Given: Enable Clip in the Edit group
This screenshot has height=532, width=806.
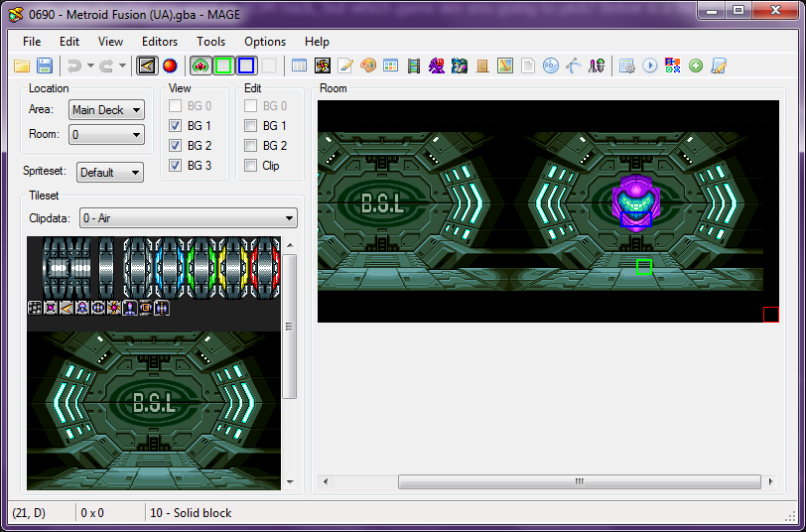Looking at the screenshot, I should click(x=250, y=166).
